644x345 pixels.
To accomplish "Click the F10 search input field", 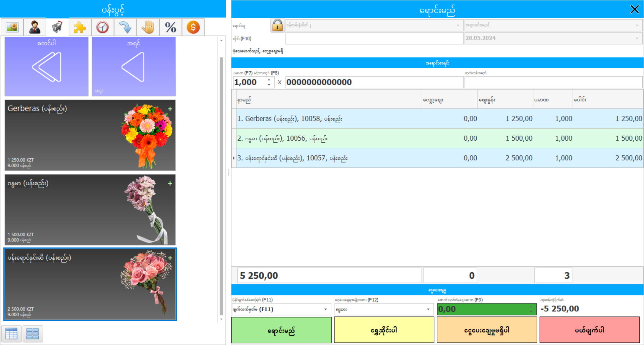I will 374,38.
